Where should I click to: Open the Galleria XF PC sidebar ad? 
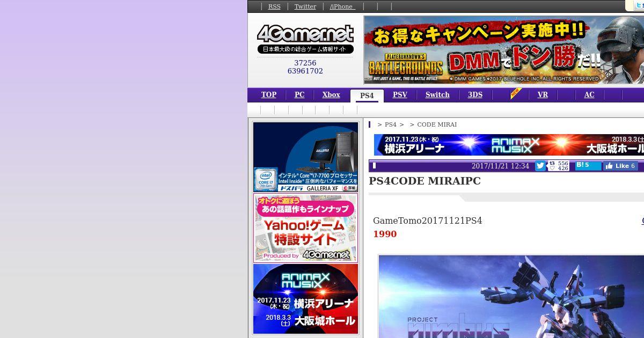306,157
